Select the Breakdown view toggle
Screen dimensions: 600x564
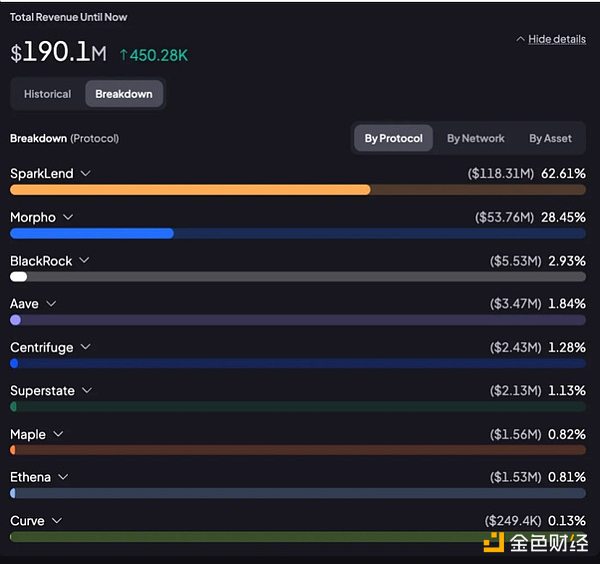click(x=124, y=94)
